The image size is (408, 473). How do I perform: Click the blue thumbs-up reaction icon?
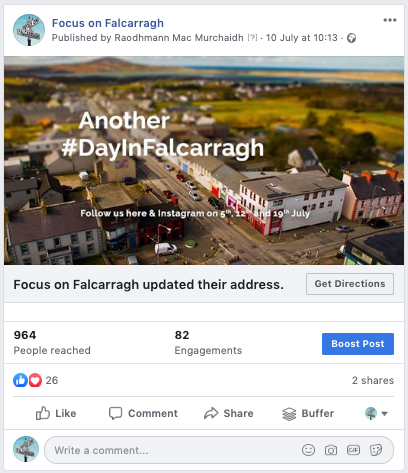pyautogui.click(x=20, y=380)
